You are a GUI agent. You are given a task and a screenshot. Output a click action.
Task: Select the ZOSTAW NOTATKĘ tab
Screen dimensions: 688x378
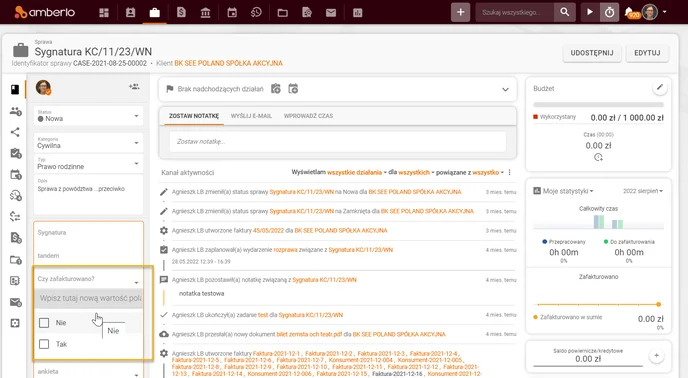click(194, 116)
